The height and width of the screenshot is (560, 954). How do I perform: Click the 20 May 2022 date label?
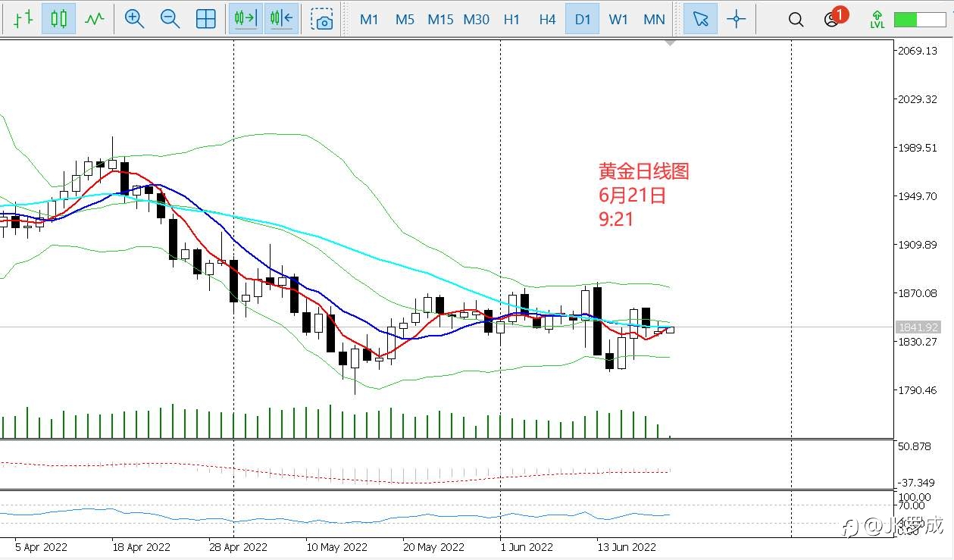pos(433,547)
